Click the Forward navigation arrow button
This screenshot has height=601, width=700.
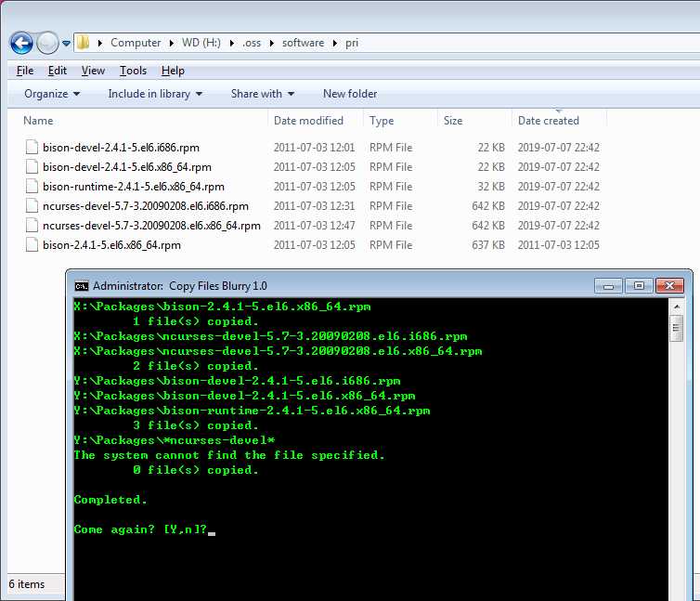point(47,43)
